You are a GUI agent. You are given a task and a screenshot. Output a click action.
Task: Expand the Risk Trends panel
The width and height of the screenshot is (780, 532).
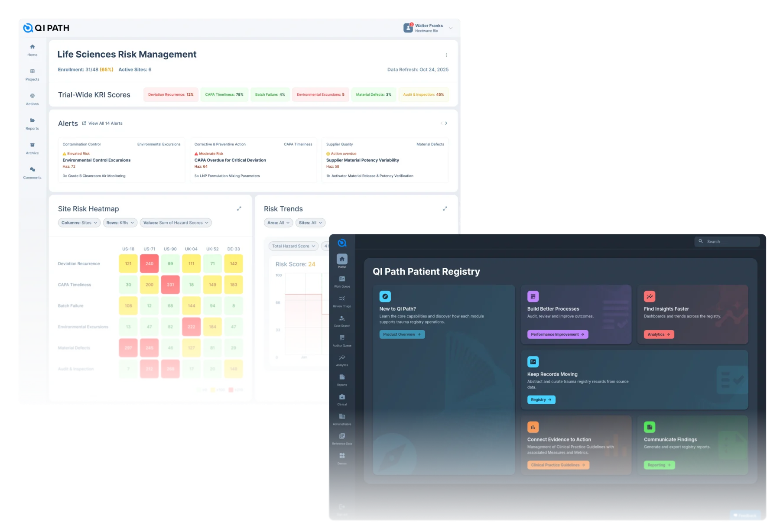point(445,209)
